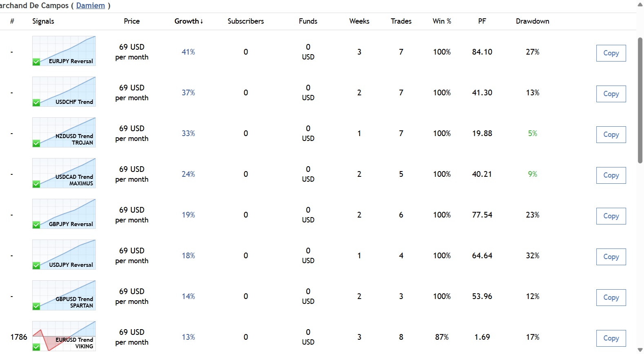Click the green checkmark on EURUSD Trend VIKING

coord(36,347)
